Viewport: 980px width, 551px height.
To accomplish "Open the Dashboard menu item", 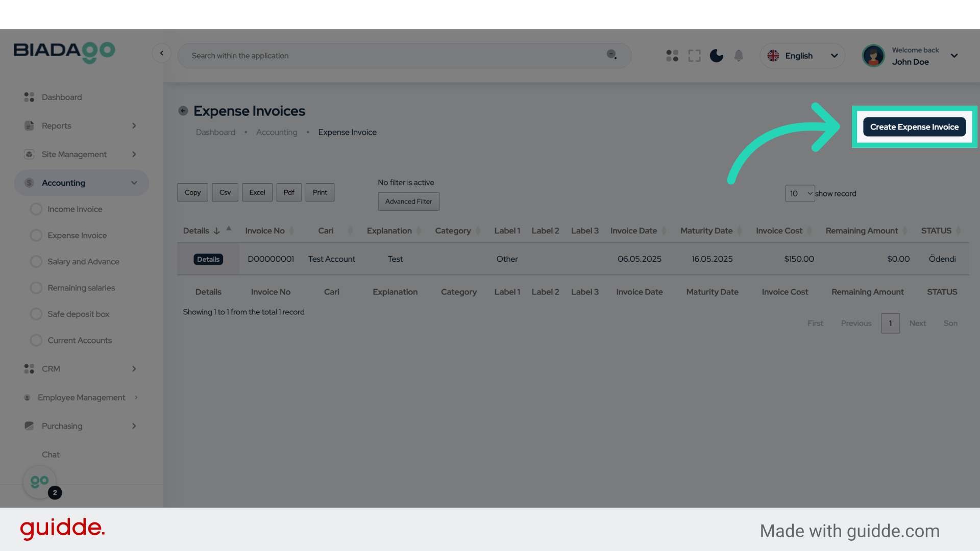I will coord(62,97).
